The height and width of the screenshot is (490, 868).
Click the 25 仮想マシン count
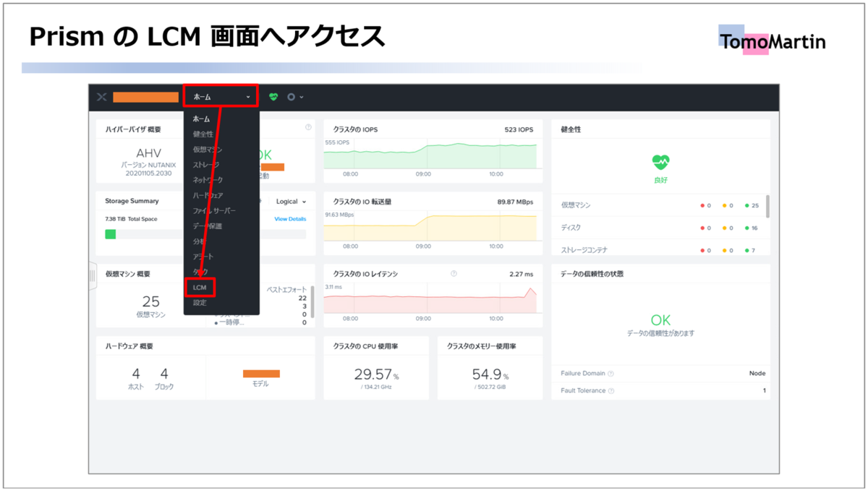coord(151,301)
